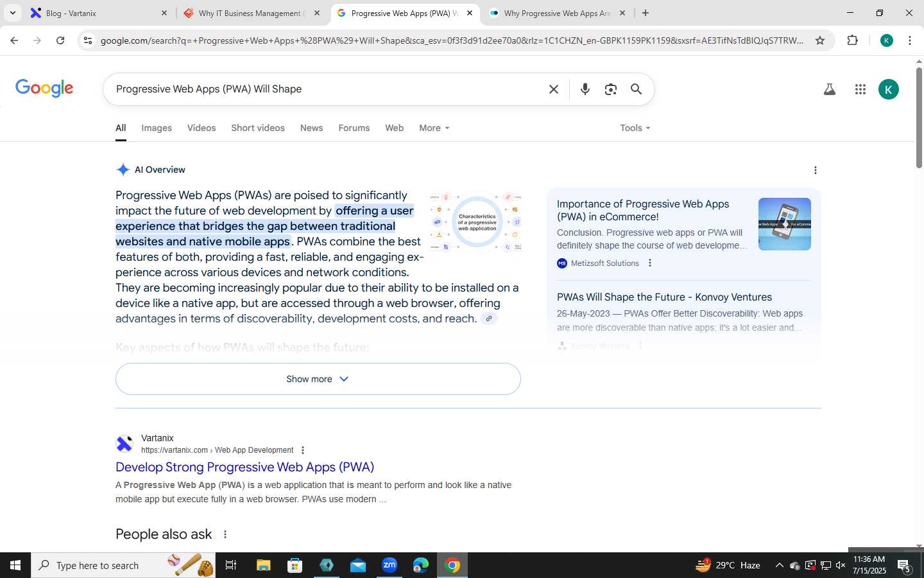
Task: Search by image with Lens icon
Action: (x=610, y=89)
